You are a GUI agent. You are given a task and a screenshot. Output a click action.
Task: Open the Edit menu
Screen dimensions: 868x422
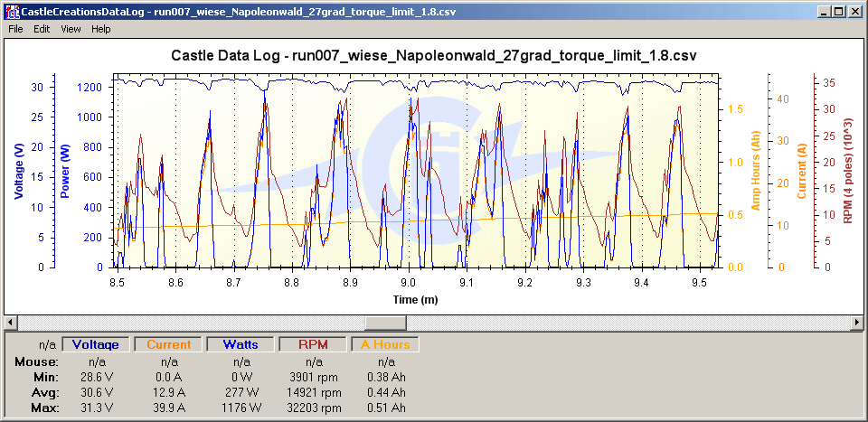click(42, 29)
